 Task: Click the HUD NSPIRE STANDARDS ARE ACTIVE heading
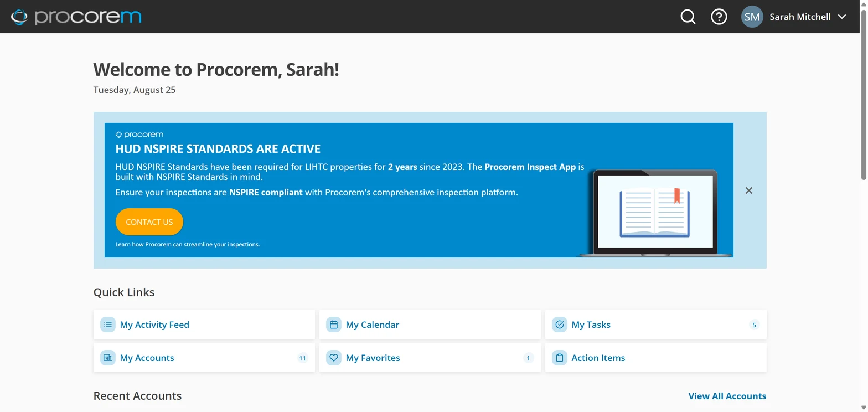[x=218, y=149]
